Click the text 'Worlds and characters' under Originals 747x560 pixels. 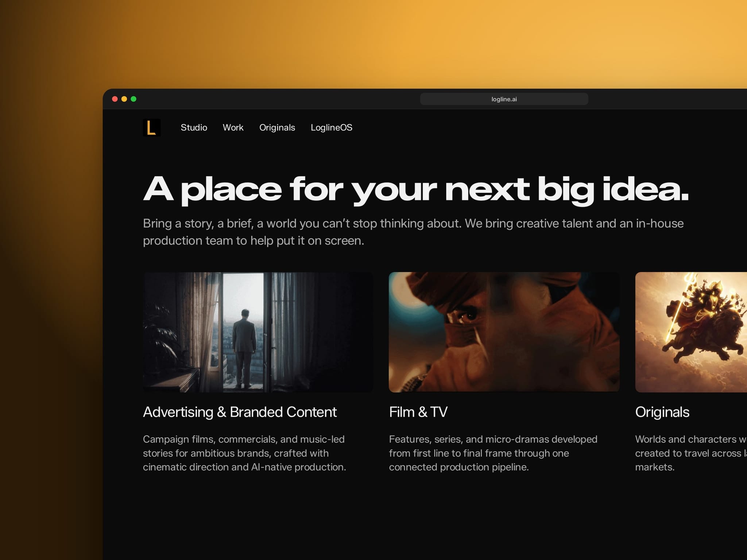tap(686, 439)
